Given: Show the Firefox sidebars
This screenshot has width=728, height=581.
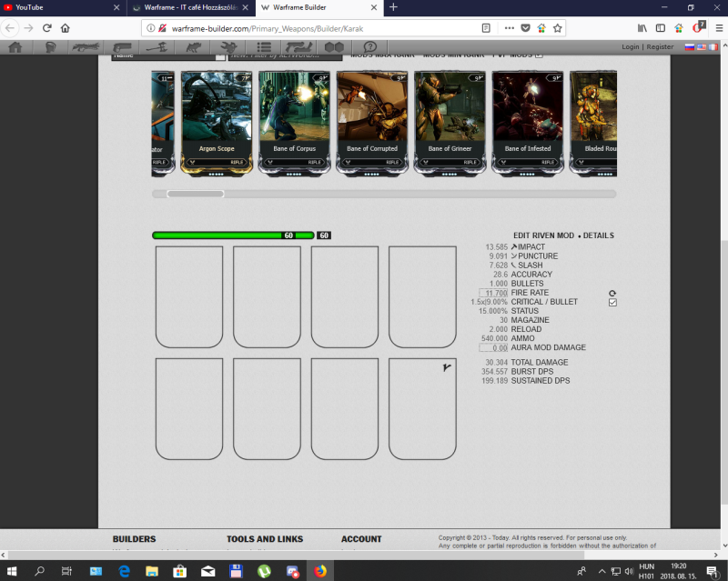Looking at the screenshot, I should pyautogui.click(x=661, y=28).
